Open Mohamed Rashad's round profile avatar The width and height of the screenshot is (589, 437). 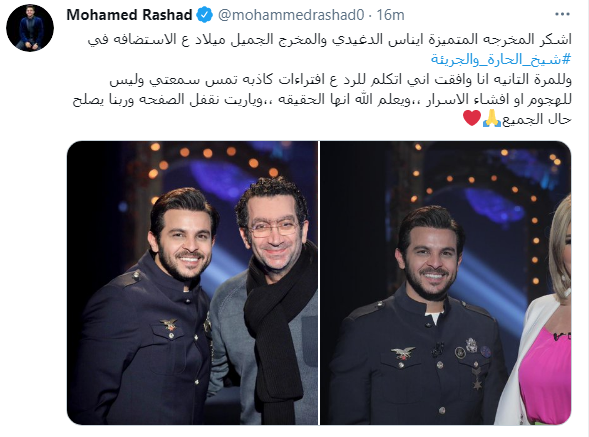click(30, 28)
